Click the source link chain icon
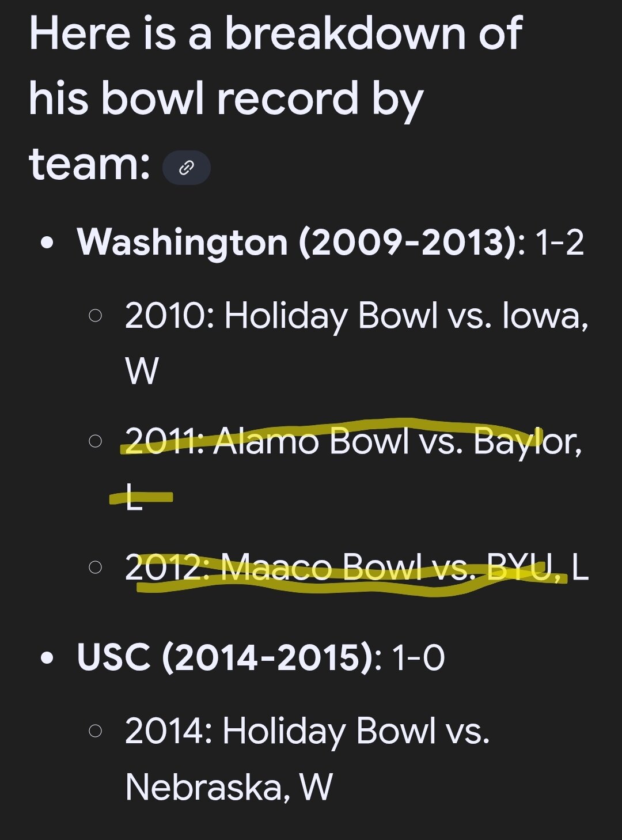 coord(186,168)
